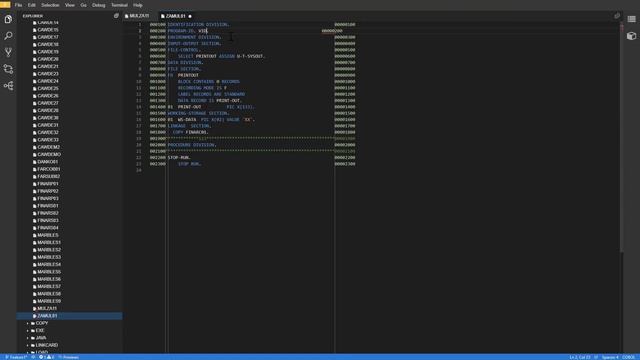This screenshot has height=360, width=640.
Task: Click on the PROGRAM-ID line in editor
Action: pos(187,31)
